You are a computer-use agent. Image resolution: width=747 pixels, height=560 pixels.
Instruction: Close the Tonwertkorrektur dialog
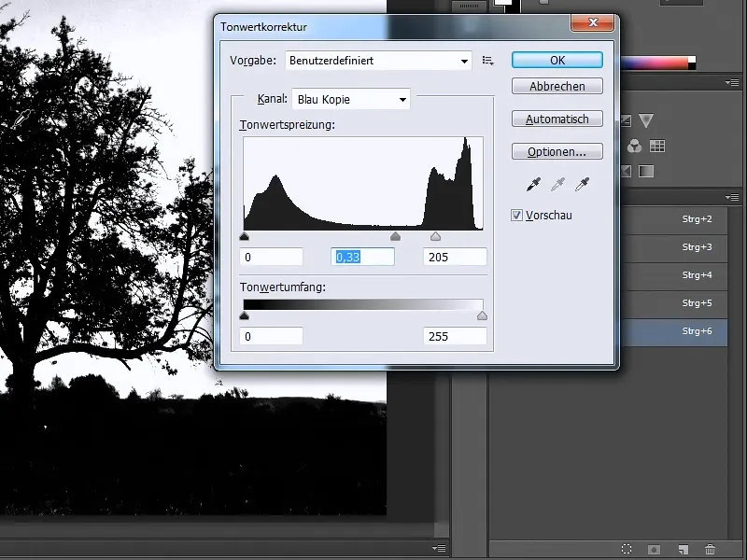coord(592,22)
